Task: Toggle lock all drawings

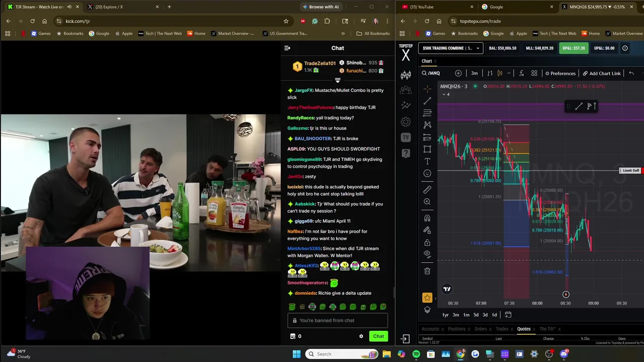Action: pos(427,242)
